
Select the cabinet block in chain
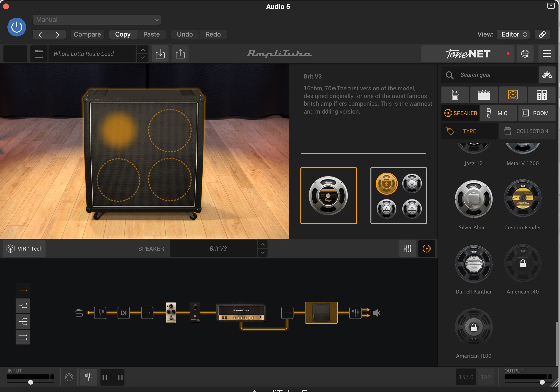pyautogui.click(x=321, y=313)
